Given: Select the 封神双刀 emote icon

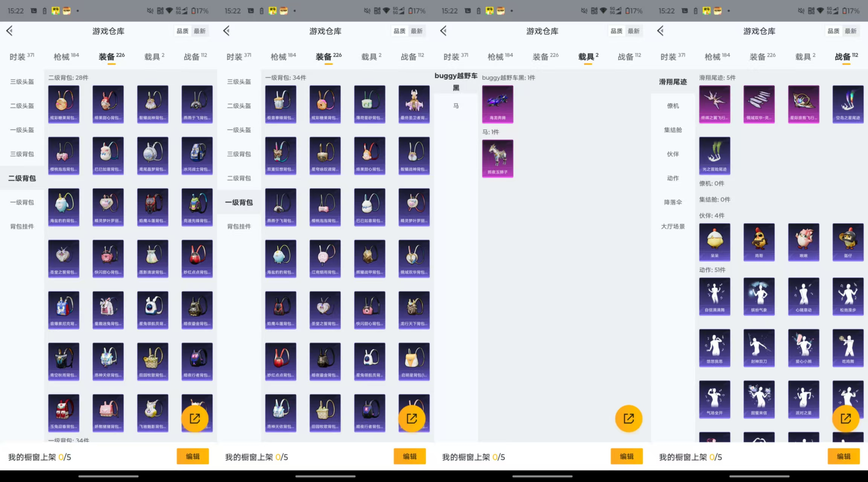Looking at the screenshot, I should [759, 347].
